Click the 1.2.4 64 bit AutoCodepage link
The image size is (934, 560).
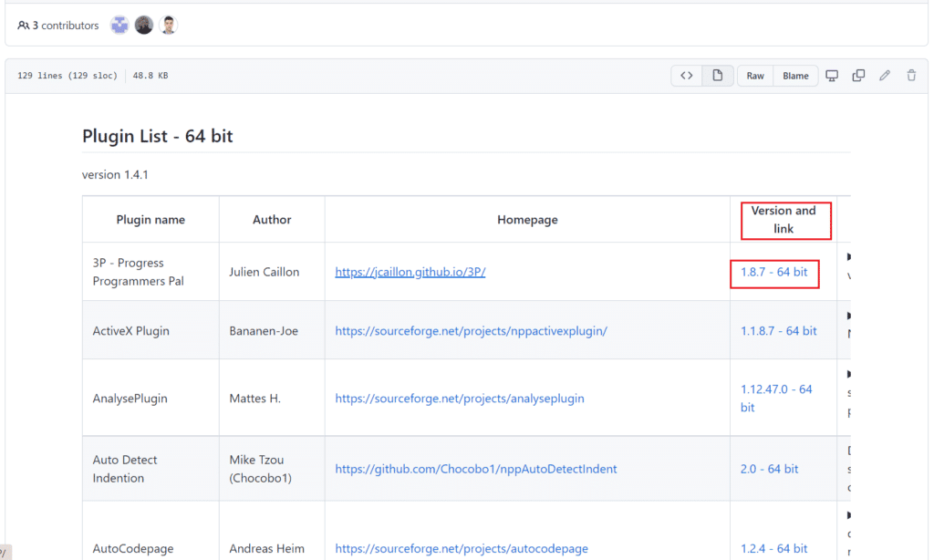click(773, 548)
